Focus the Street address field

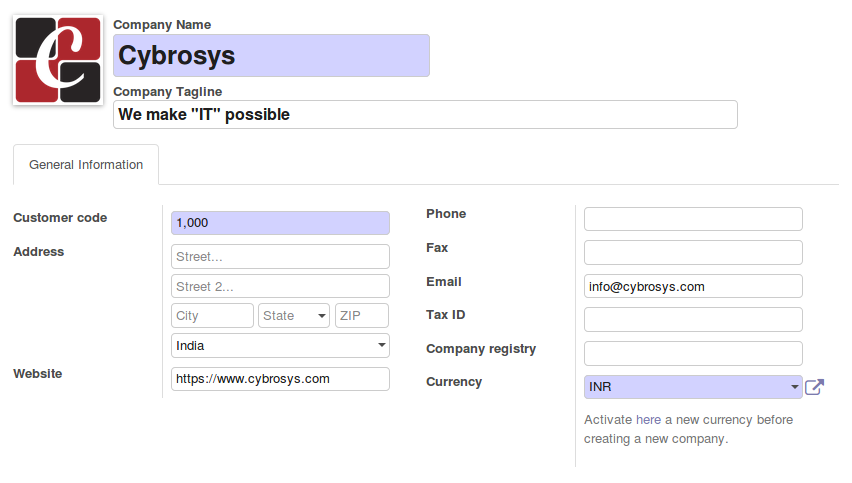(280, 257)
